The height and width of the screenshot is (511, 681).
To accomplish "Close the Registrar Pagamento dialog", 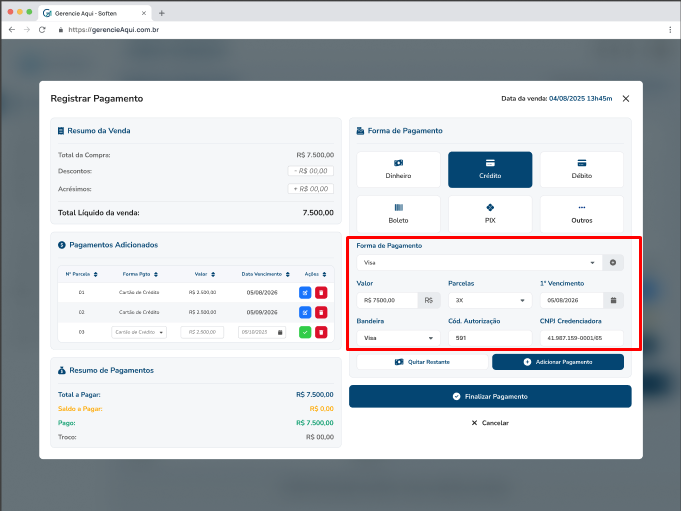I will [x=626, y=99].
